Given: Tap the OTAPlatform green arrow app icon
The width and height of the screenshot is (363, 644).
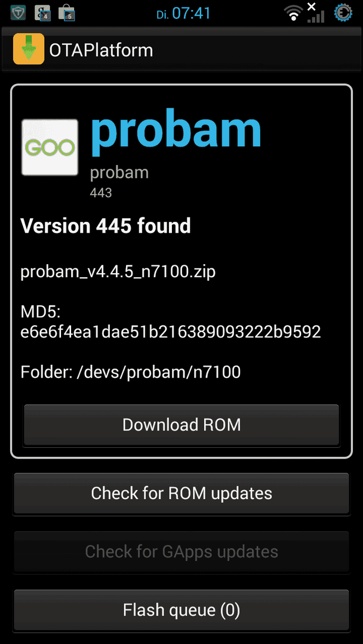Looking at the screenshot, I should (29, 49).
